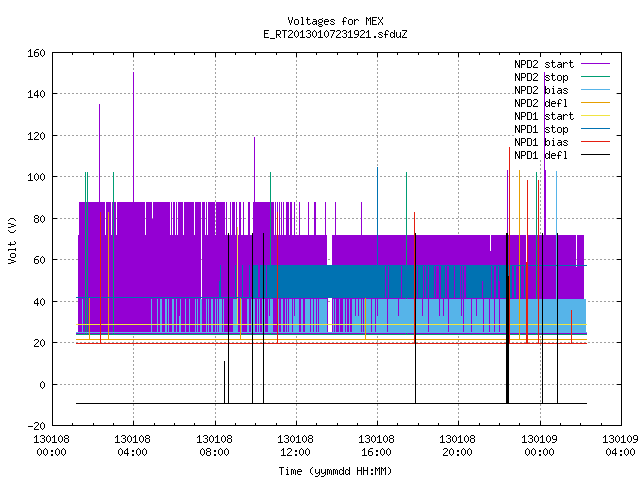Select the 'NPD2 defl' legend entry text
Viewport: 640px width, 480px height.
[x=541, y=103]
